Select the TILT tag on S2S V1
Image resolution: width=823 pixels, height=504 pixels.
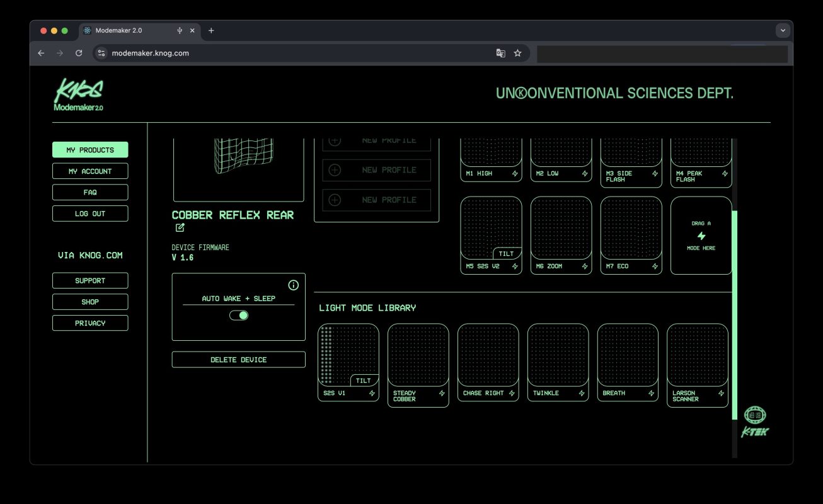pyautogui.click(x=364, y=381)
